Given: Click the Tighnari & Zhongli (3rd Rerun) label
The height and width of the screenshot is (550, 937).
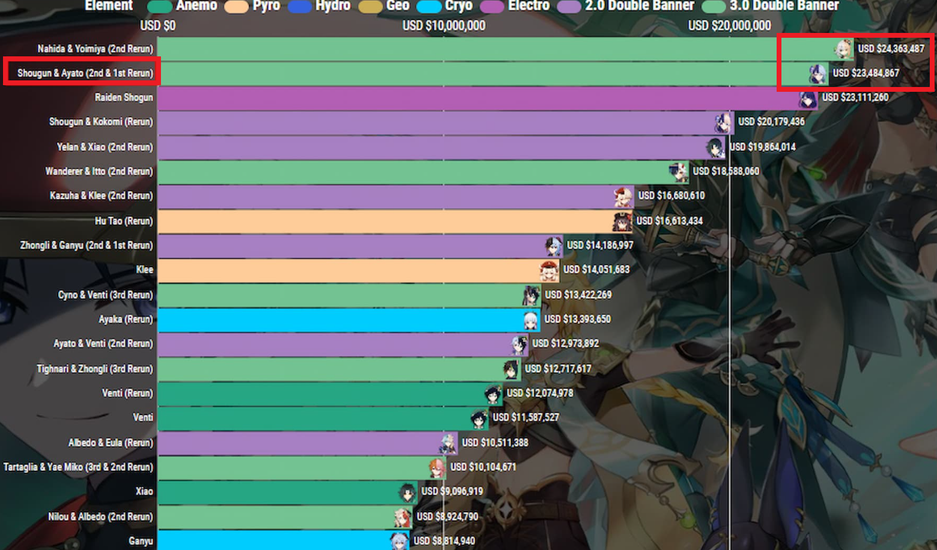Looking at the screenshot, I should click(95, 369).
